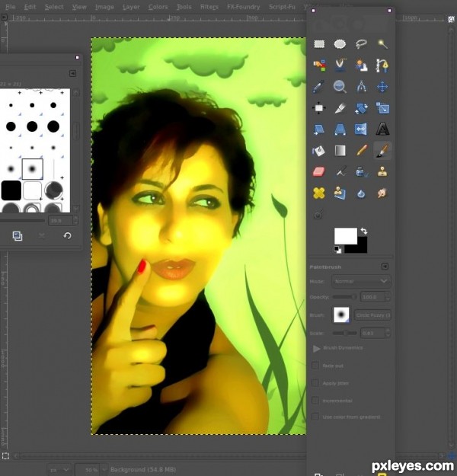
Task: Select the Measure compass tool
Action: 361,87
